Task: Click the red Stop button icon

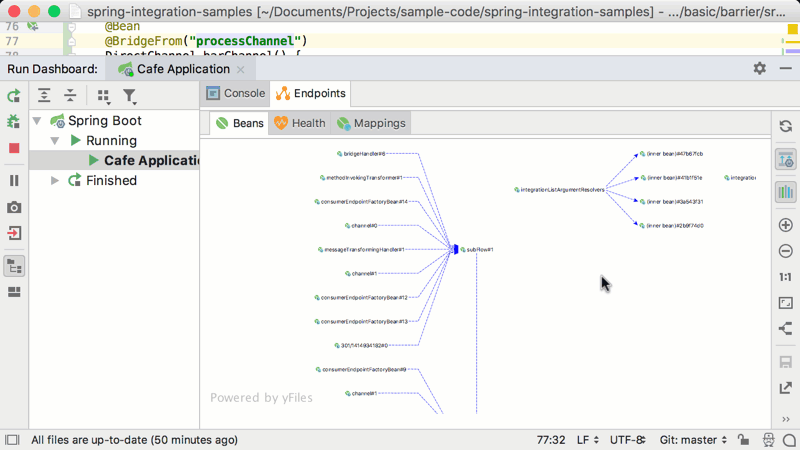Action: (14, 148)
